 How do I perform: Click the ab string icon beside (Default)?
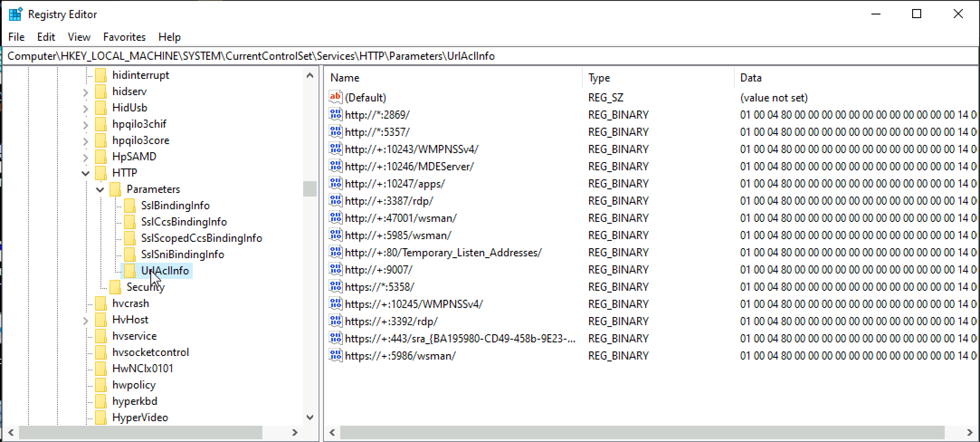coord(335,97)
